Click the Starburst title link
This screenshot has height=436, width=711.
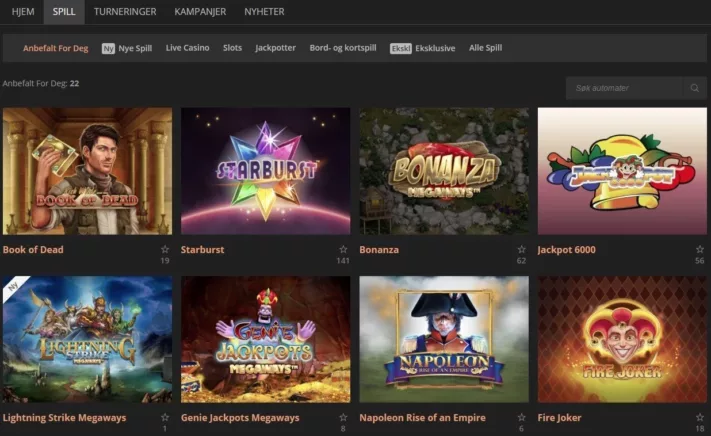click(202, 249)
